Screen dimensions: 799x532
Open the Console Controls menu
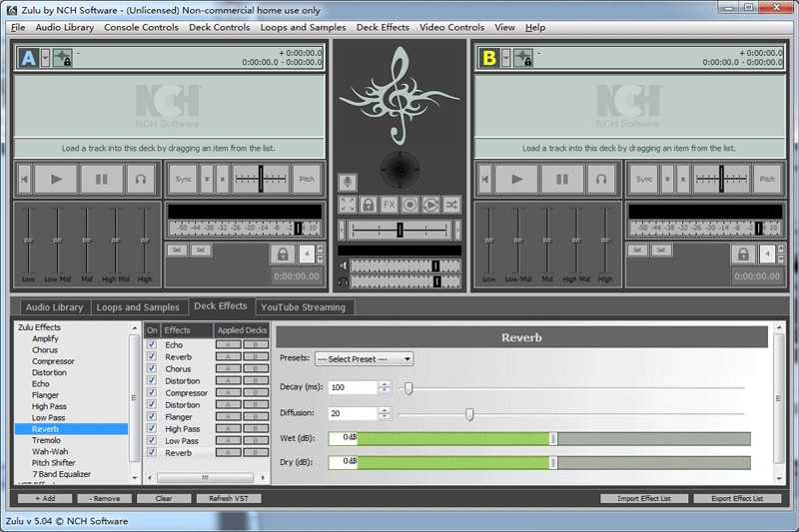click(141, 28)
